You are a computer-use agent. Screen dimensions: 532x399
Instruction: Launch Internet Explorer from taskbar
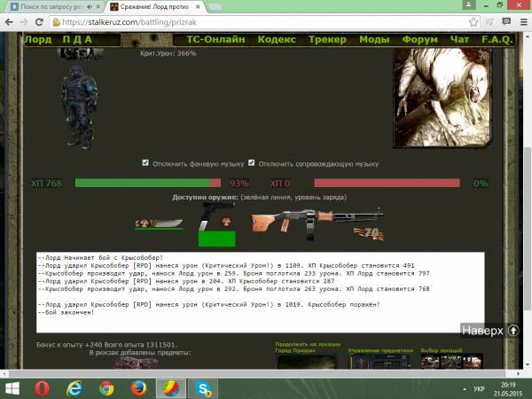(74, 388)
